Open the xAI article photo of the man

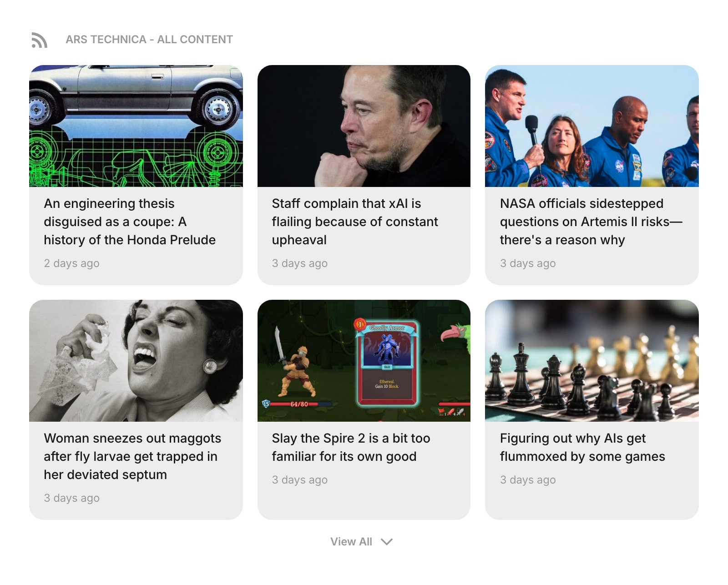coord(364,126)
